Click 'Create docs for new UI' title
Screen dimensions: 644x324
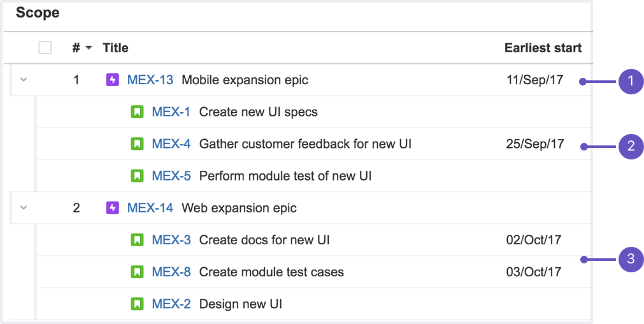click(x=264, y=240)
